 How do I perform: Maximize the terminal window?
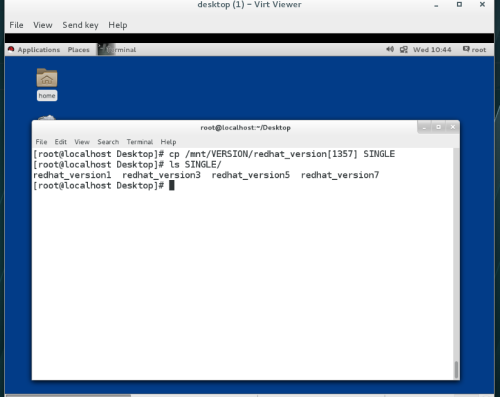(439, 127)
